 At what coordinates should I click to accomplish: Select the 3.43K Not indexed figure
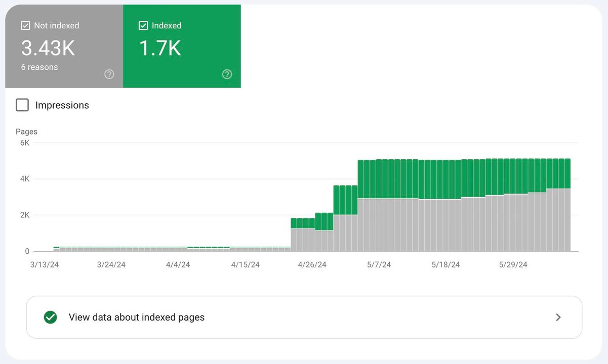pyautogui.click(x=48, y=48)
